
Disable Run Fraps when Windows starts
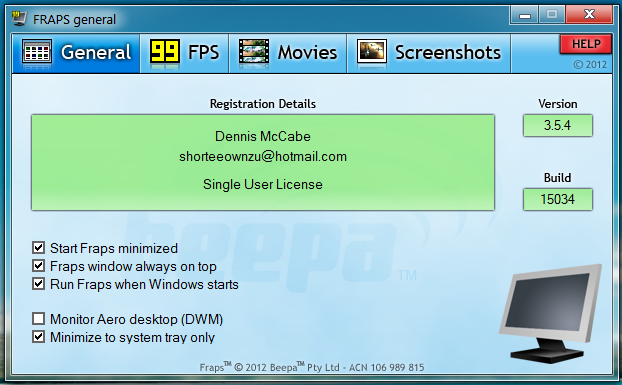click(38, 284)
